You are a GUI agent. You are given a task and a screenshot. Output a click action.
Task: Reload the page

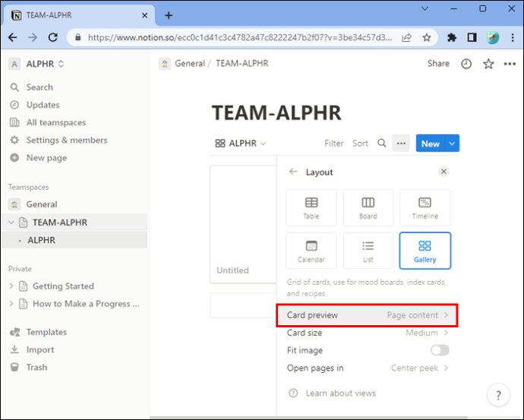pyautogui.click(x=53, y=37)
